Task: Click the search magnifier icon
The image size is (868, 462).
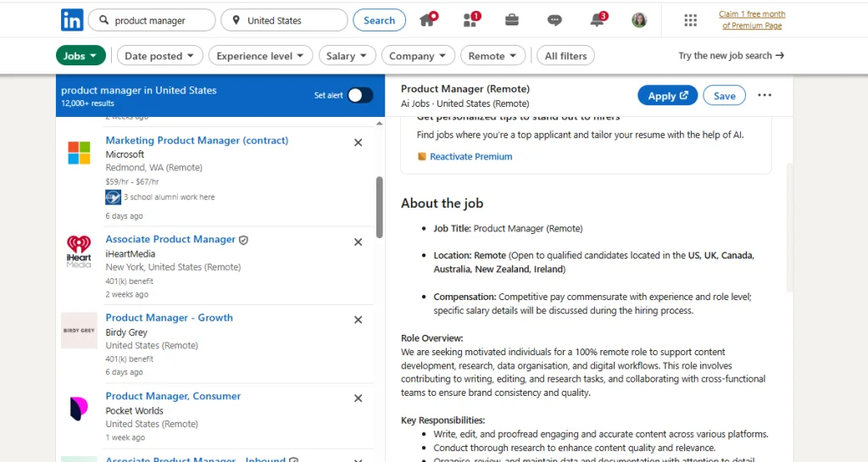Action: (x=103, y=19)
